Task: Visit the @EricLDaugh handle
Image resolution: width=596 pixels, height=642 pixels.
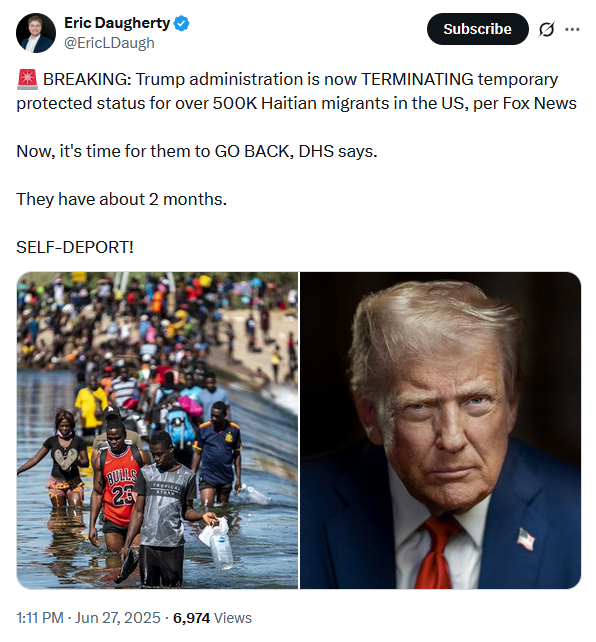Action: point(109,43)
